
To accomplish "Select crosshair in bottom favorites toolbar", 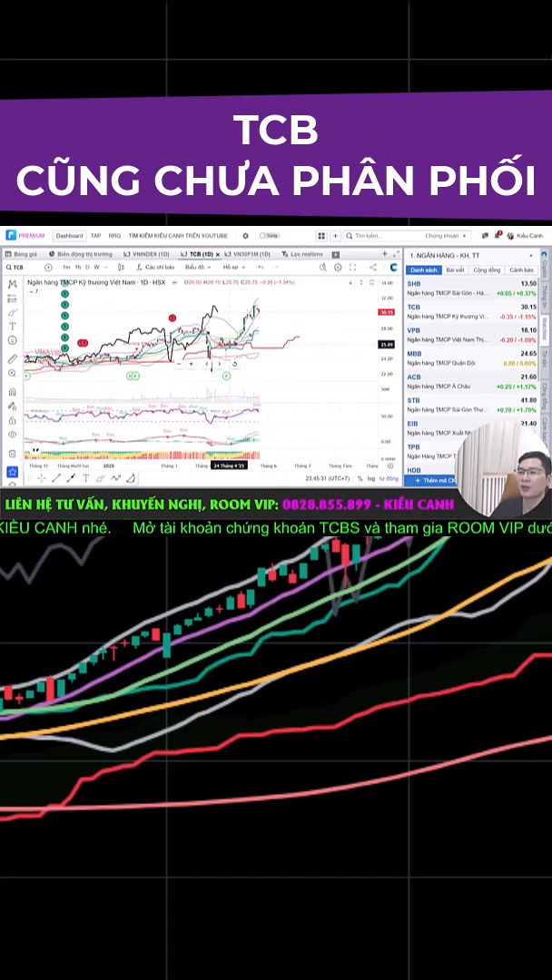I will (41, 478).
